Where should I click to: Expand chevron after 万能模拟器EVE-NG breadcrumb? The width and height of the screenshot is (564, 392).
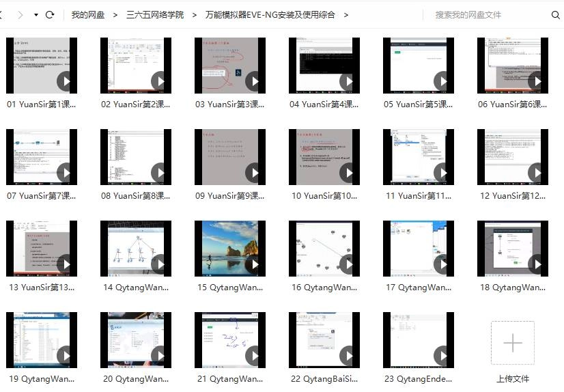point(346,15)
